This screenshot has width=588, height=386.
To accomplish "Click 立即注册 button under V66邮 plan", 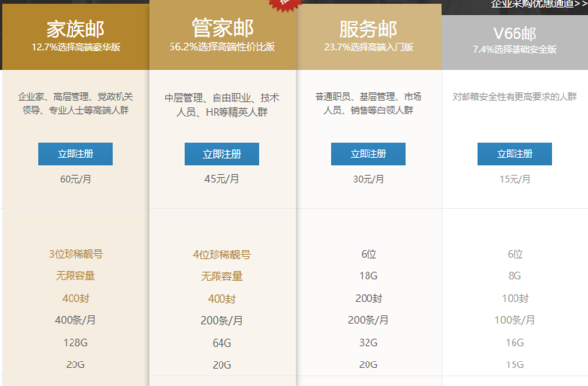I will [x=514, y=154].
